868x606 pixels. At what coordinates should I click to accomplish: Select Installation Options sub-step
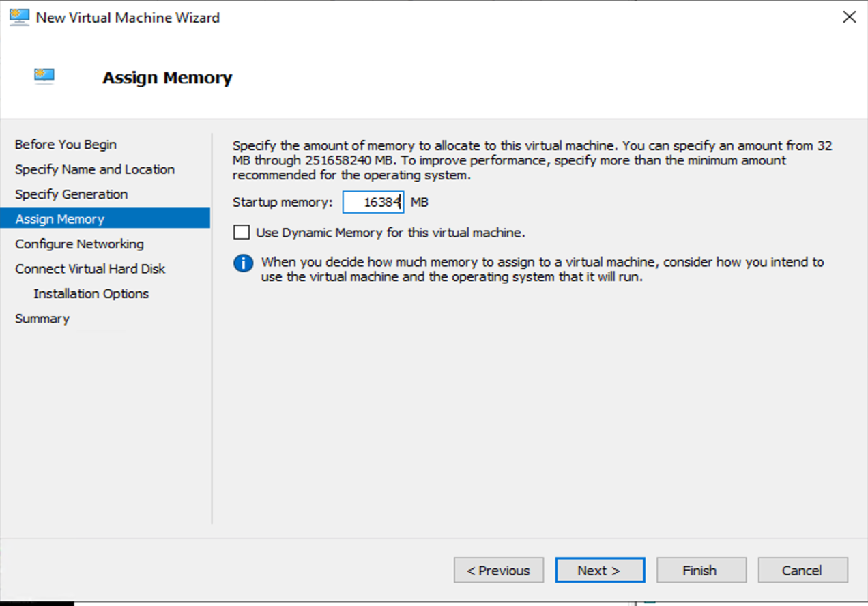point(91,294)
